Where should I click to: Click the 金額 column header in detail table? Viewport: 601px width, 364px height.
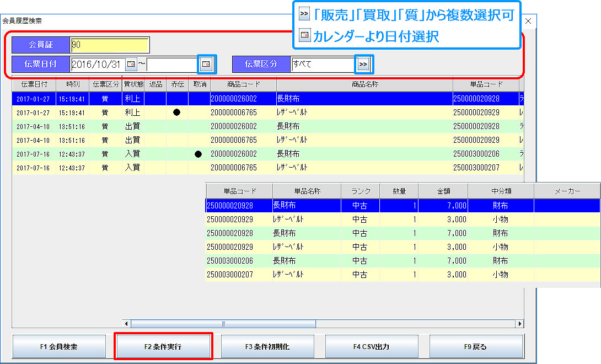443,191
